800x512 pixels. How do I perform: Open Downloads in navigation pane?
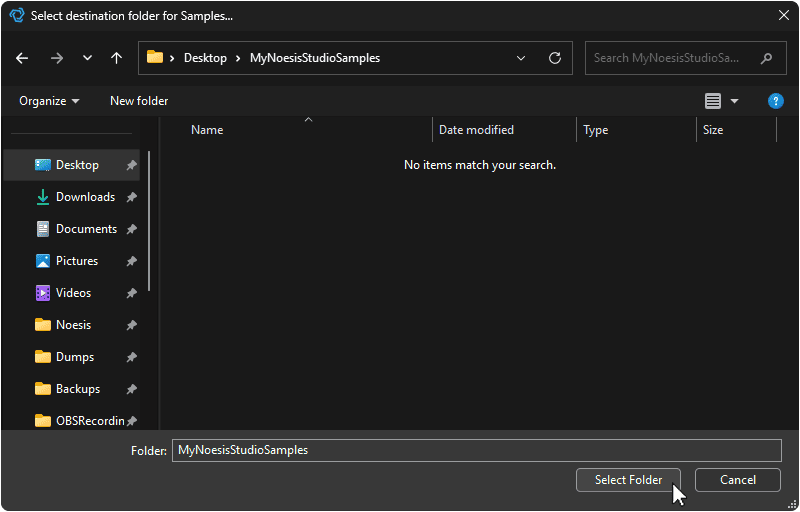[x=71, y=197]
